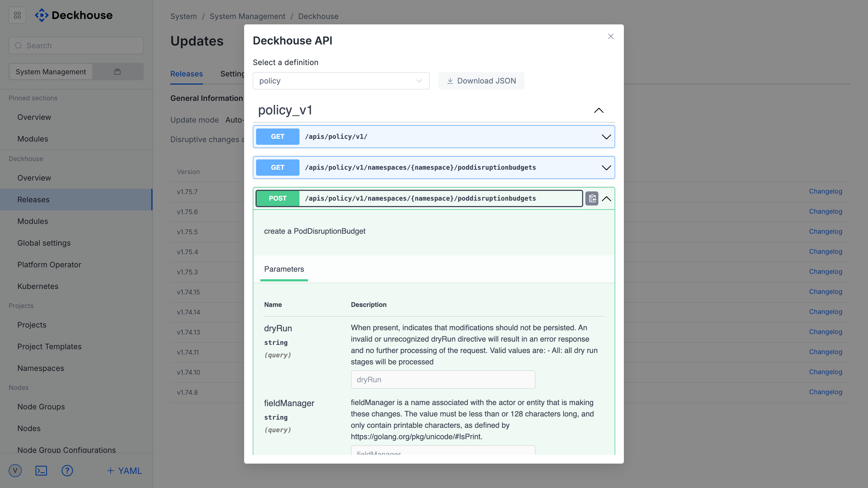Open Changelog for v1.75.7
This screenshot has width=868, height=488.
click(x=825, y=191)
